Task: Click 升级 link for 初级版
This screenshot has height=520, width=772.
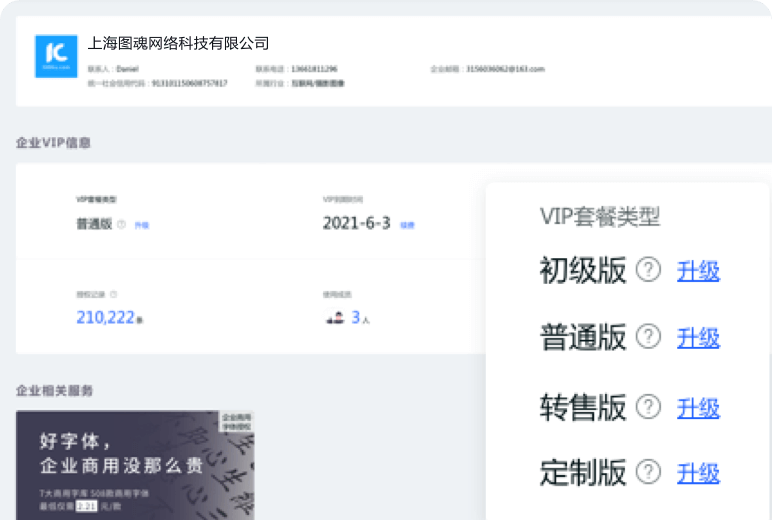Action: click(698, 271)
